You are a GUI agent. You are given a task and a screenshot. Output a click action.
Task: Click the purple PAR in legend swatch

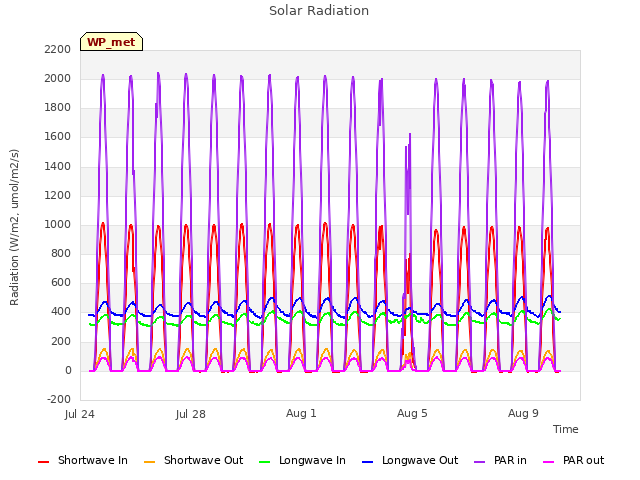(x=480, y=462)
